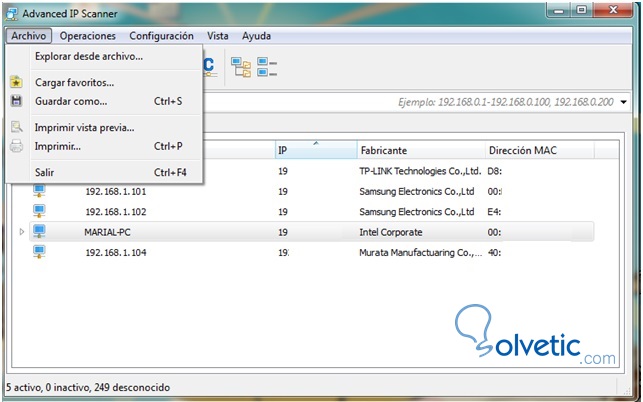This screenshot has height=402, width=643.
Task: Click the status bar device count text
Action: (x=88, y=387)
